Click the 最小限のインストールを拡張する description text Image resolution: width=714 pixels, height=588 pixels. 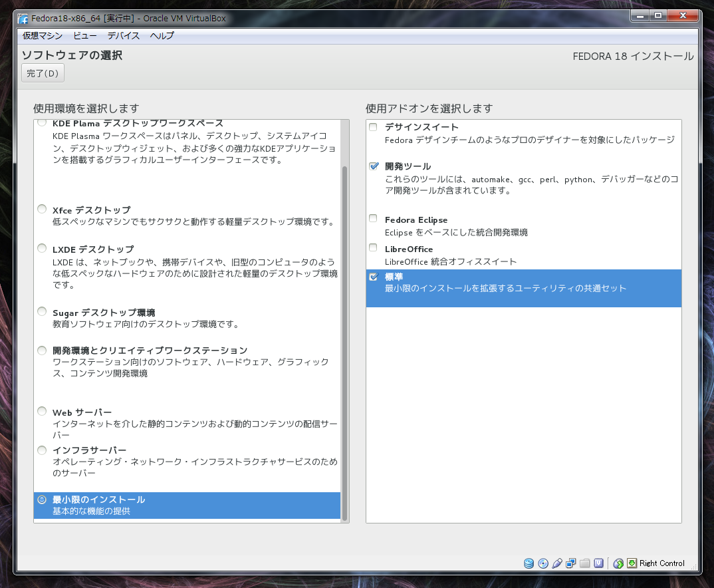[505, 288]
